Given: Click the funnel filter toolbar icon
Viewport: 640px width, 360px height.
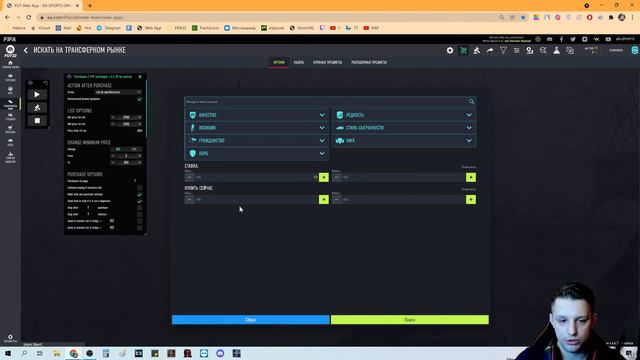Looking at the screenshot, I should pos(503,50).
